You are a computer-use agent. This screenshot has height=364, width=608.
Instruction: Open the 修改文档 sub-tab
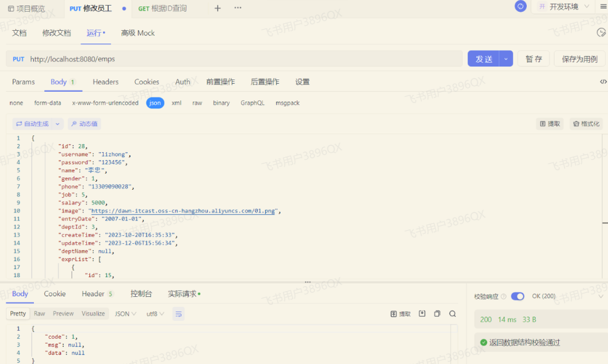(x=57, y=33)
